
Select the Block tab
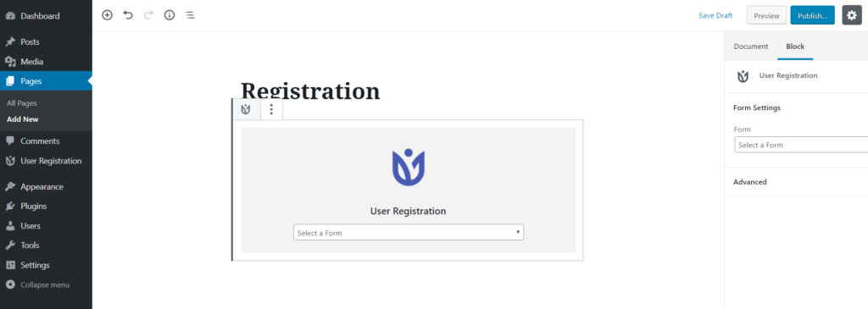coord(795,47)
